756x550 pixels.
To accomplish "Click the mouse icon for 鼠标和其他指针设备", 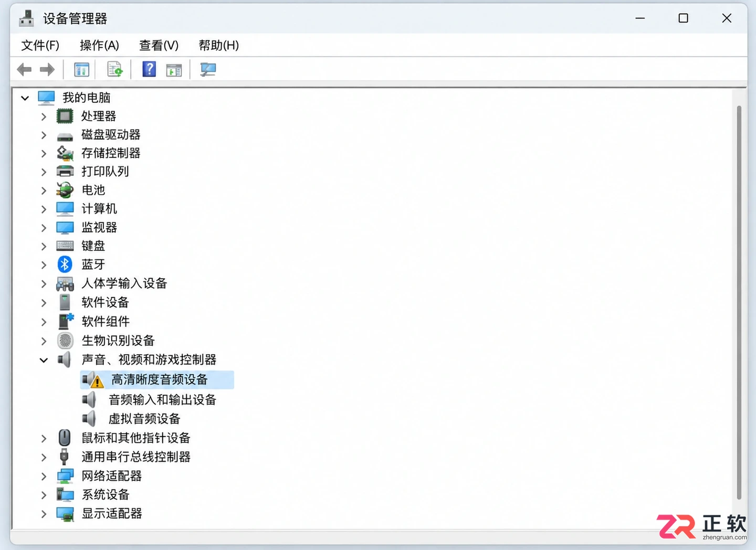I will click(x=65, y=438).
